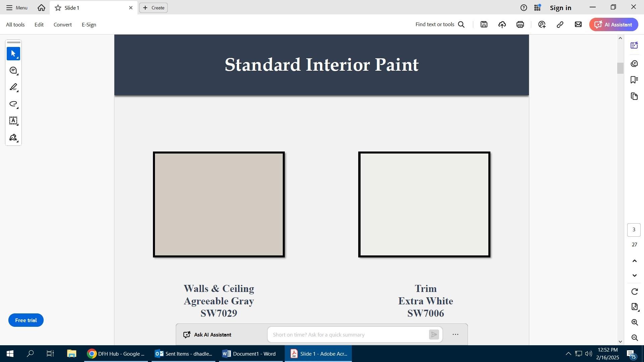Click the print document icon
Image resolution: width=644 pixels, height=362 pixels.
coord(520,24)
